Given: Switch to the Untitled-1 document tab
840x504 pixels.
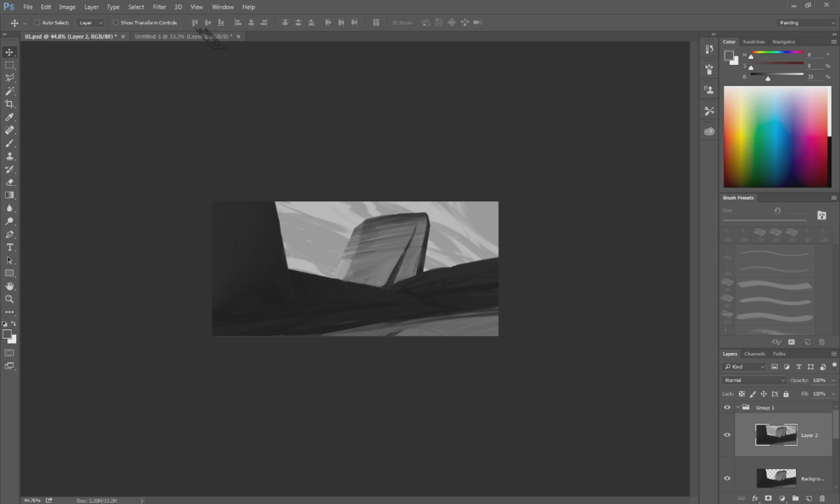Looking at the screenshot, I should point(183,36).
